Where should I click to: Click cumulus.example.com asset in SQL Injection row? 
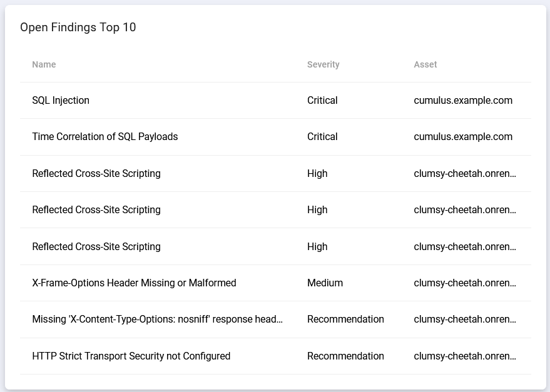click(462, 100)
